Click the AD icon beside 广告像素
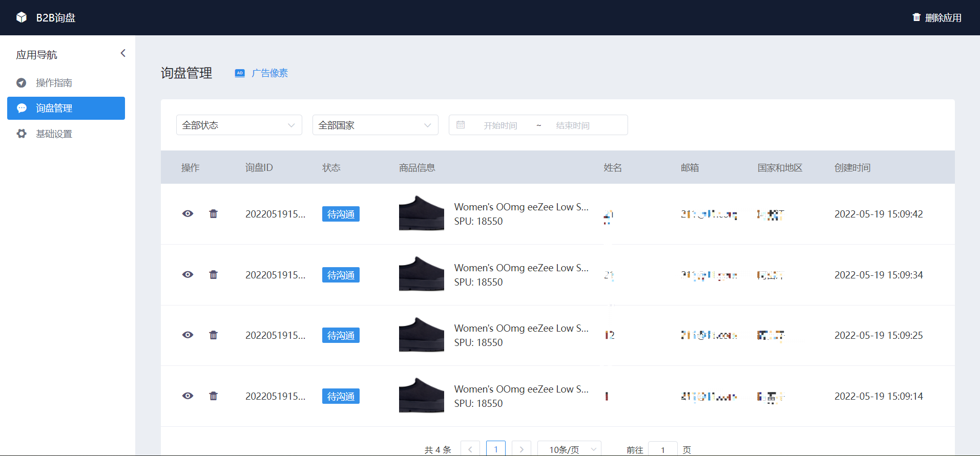980x456 pixels. click(x=240, y=73)
